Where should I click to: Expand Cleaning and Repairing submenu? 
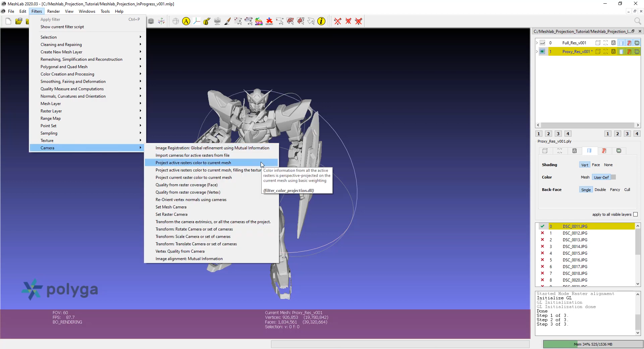pos(87,45)
